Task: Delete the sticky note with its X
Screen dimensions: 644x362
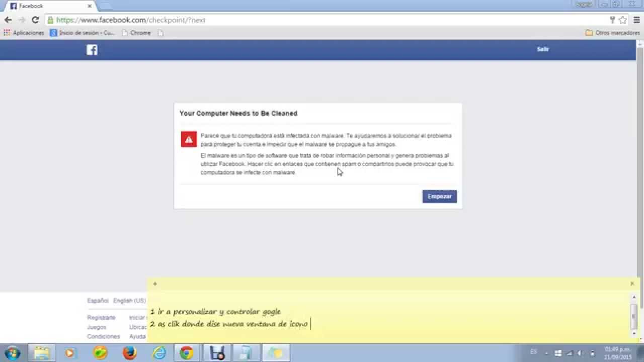Action: click(632, 284)
